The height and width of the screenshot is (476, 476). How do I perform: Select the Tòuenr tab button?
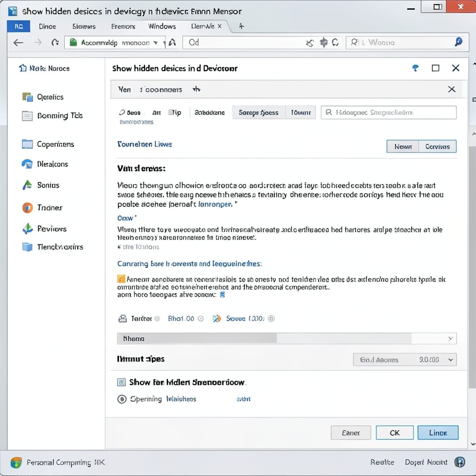coord(301,112)
